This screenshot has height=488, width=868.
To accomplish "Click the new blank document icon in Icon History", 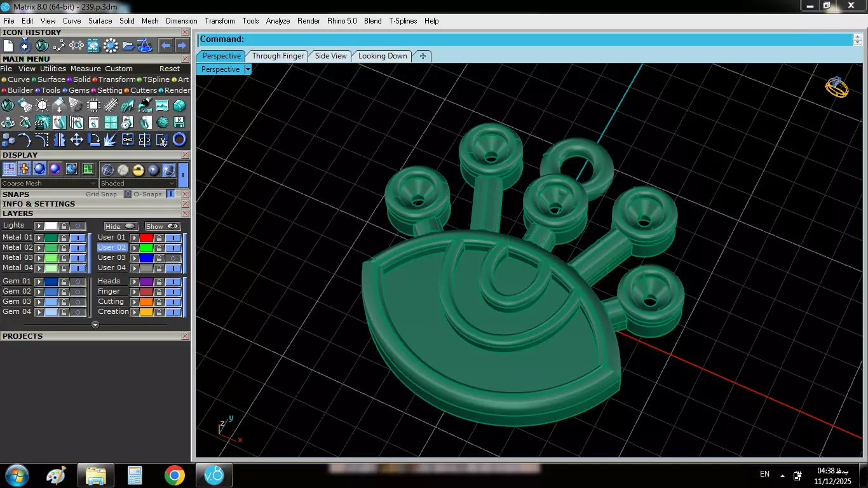I will [x=8, y=46].
